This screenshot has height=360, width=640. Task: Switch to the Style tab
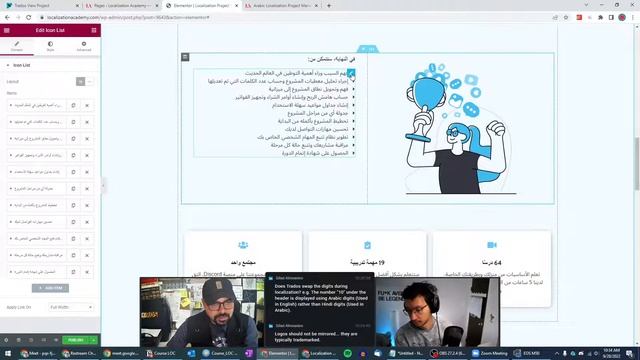(50, 46)
